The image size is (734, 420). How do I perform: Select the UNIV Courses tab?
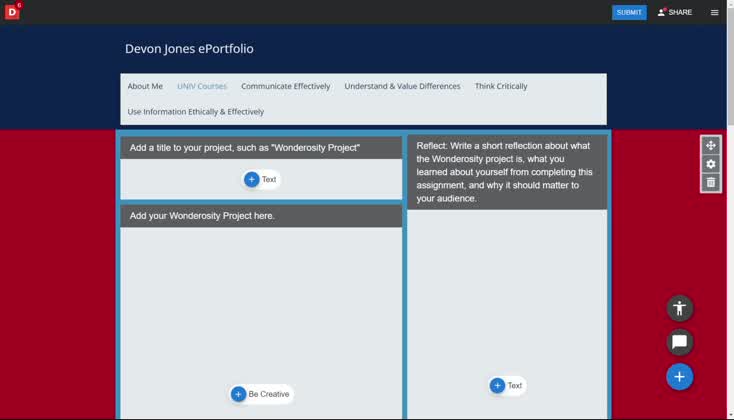pos(202,86)
